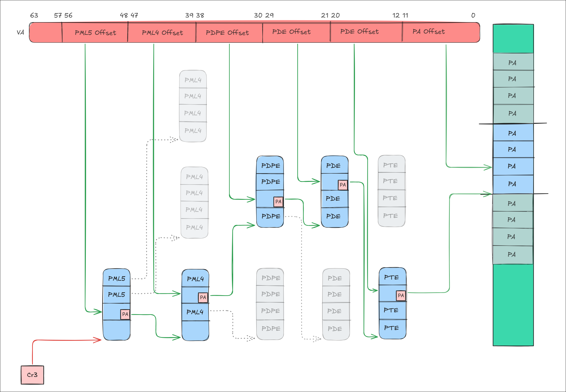The image size is (566, 392).
Task: Click the topmost gray PML4 entry
Action: pos(193,80)
